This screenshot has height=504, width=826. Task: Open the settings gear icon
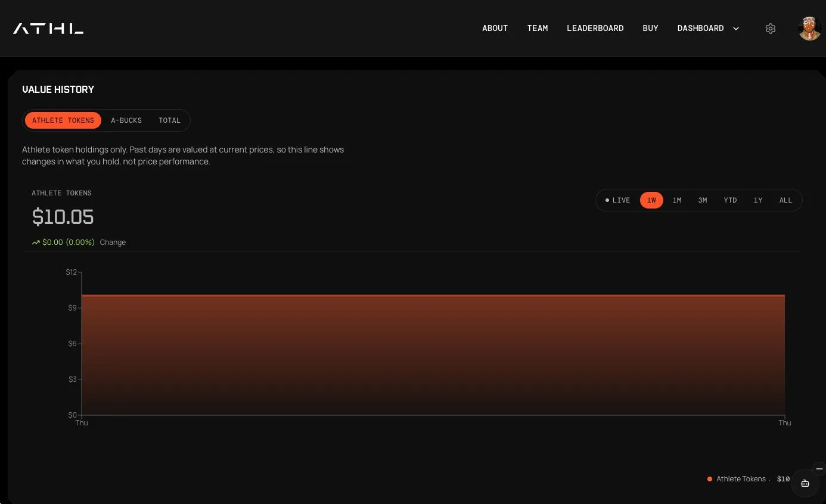tap(771, 29)
